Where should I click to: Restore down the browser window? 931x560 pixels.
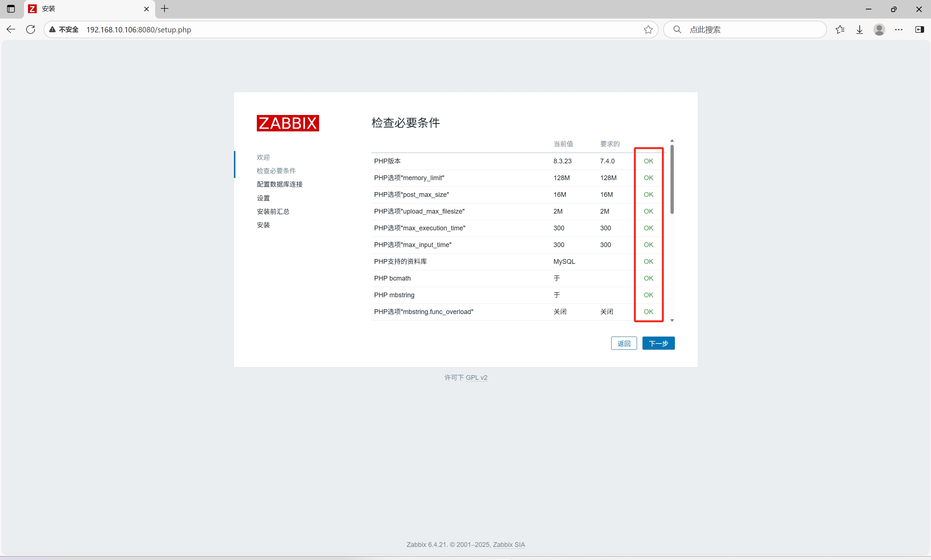pyautogui.click(x=894, y=9)
